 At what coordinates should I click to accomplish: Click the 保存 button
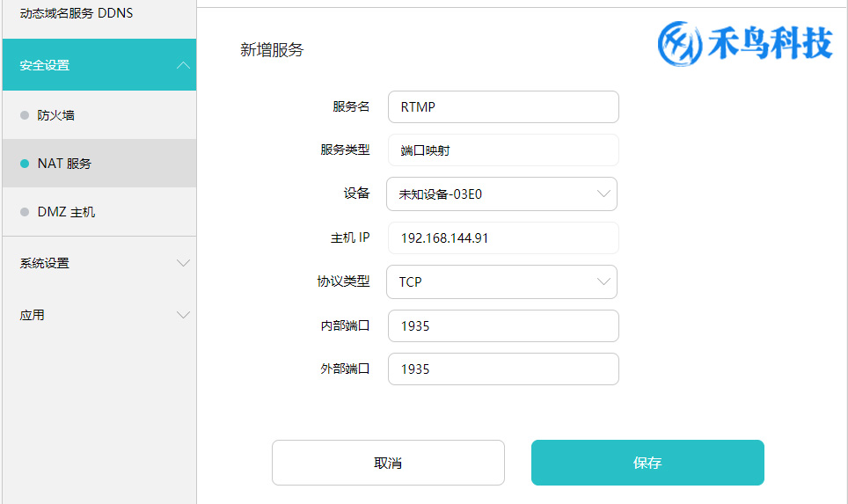(647, 463)
